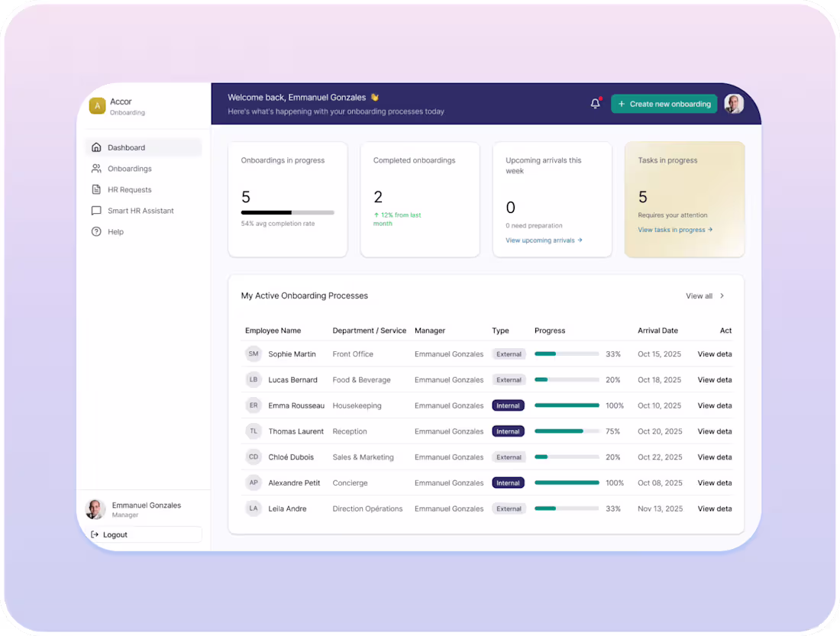The height and width of the screenshot is (636, 840).
Task: Launch the Smart HR Assistant chat icon
Action: pyautogui.click(x=98, y=211)
